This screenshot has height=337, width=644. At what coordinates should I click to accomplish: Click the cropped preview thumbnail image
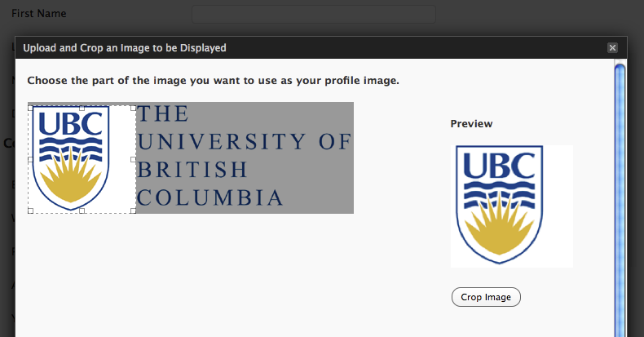pyautogui.click(x=511, y=206)
